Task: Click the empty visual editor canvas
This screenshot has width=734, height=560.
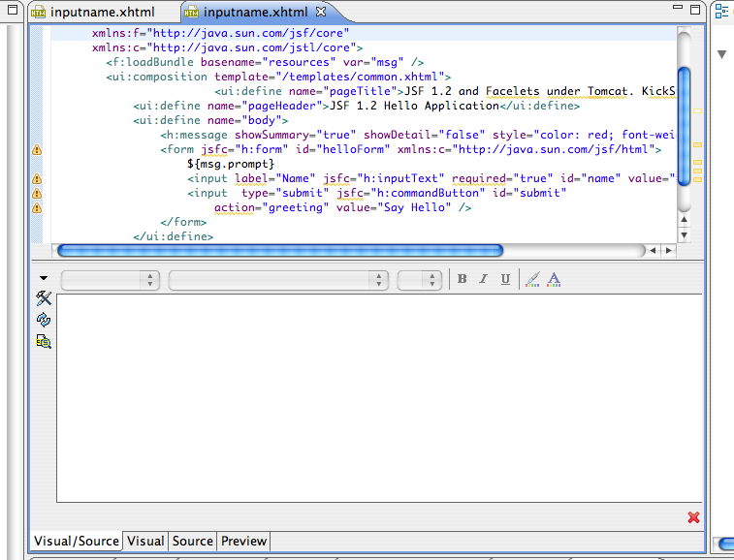Action: point(379,398)
